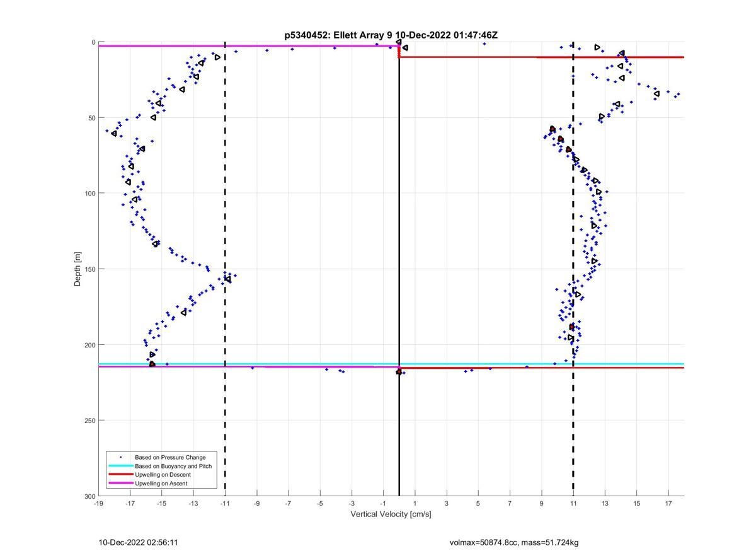Click x-axis tick label '5'
Screen dimensions: 756x558
coord(478,503)
